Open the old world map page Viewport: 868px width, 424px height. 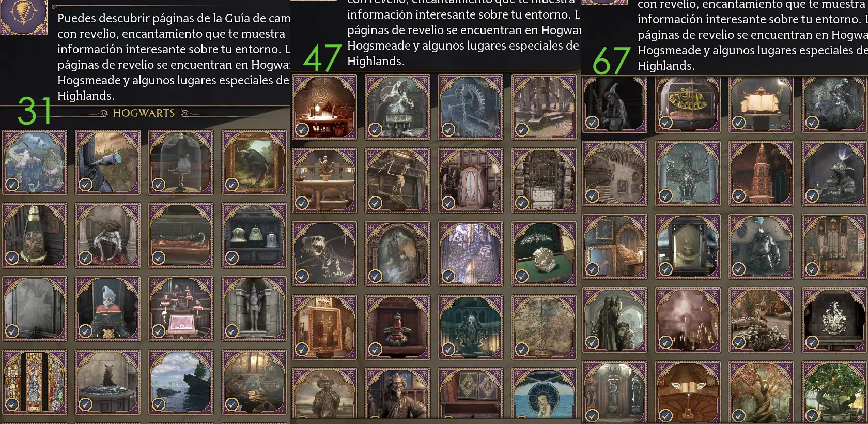click(x=544, y=327)
